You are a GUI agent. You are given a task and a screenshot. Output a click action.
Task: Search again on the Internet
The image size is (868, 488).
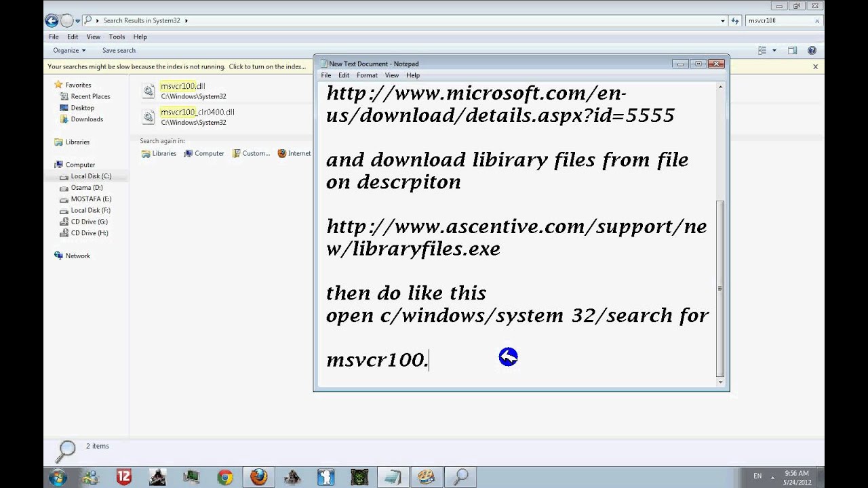click(294, 154)
